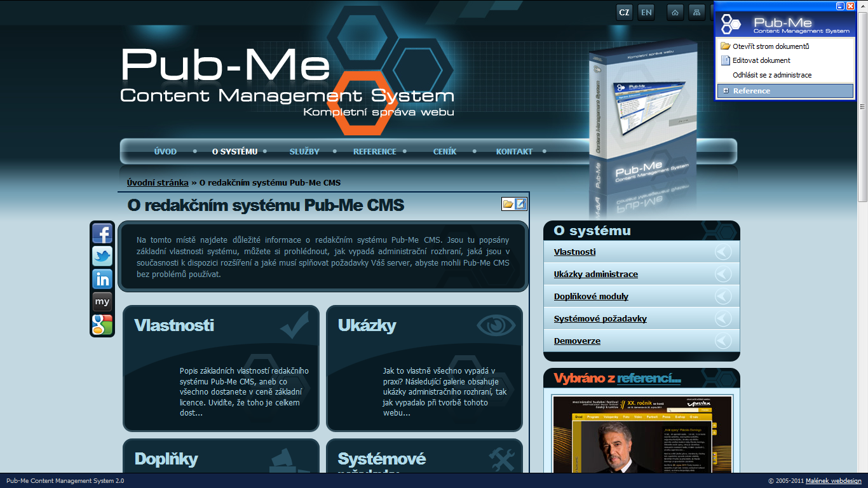Open CENÍK navigation item

pyautogui.click(x=445, y=151)
